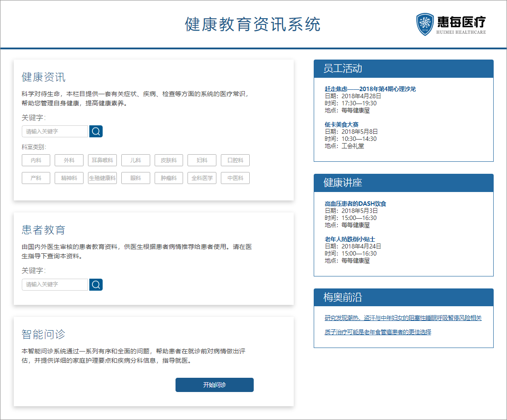Open the 质子治疗 老年食管癌 article link
The image size is (507, 420).
pos(378,332)
